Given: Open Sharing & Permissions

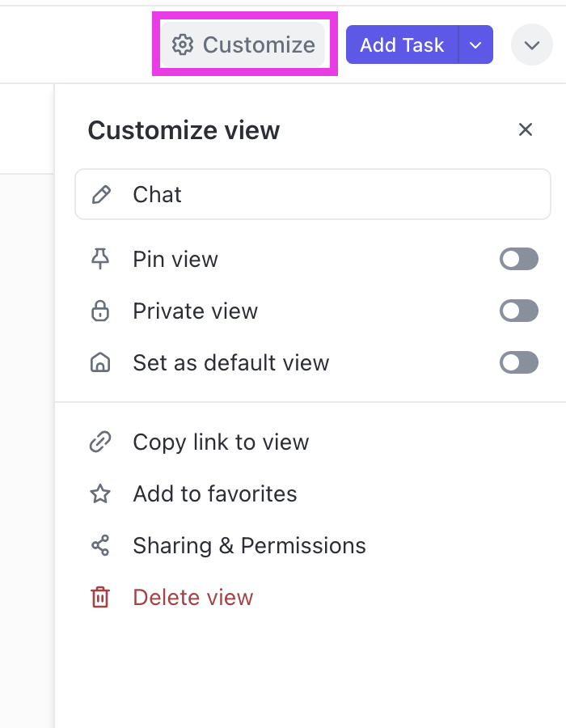Looking at the screenshot, I should click(249, 546).
